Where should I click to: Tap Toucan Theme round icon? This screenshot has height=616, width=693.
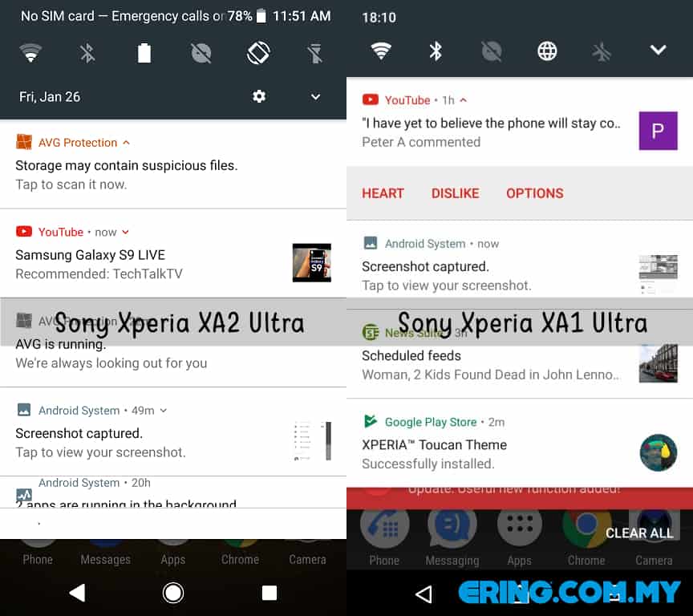coord(658,453)
